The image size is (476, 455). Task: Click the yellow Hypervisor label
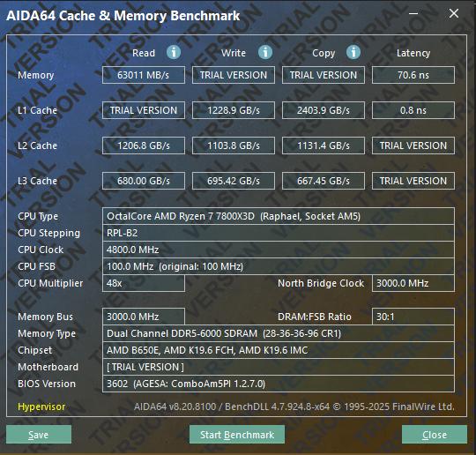pos(41,407)
